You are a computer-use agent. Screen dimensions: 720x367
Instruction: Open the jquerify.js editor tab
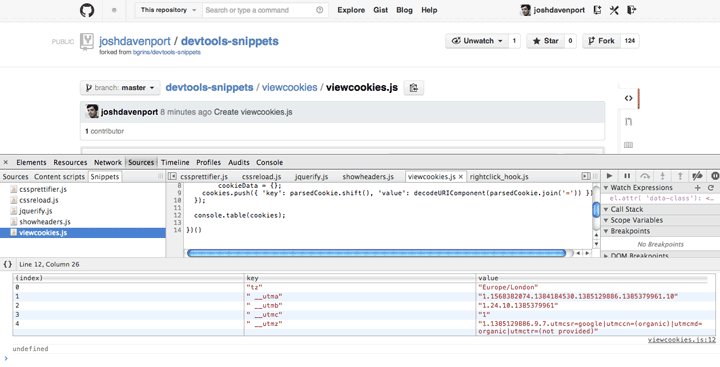pos(311,176)
